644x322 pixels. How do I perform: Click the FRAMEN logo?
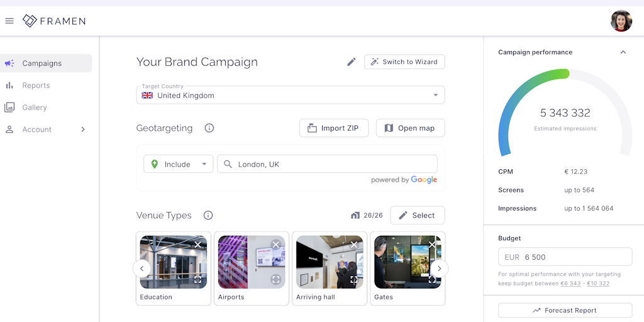tap(54, 21)
